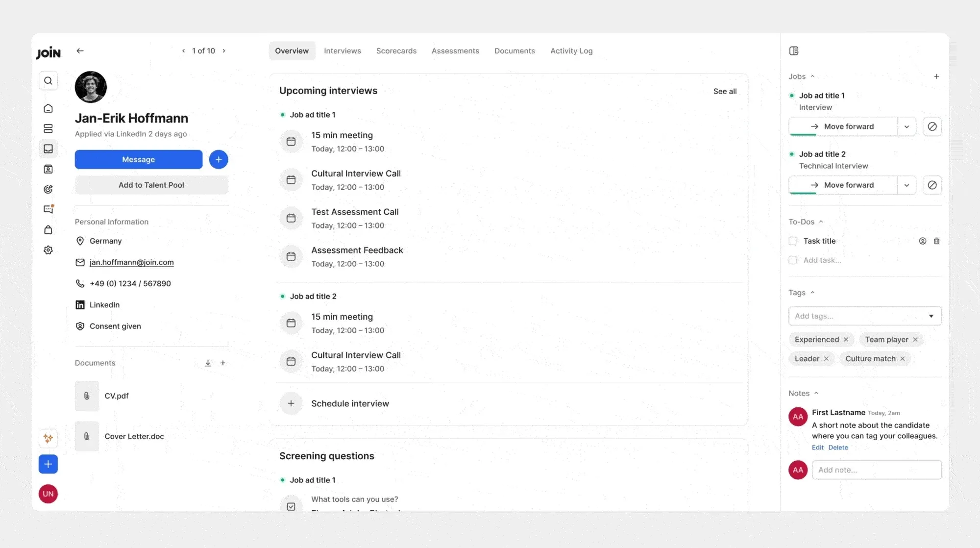Download all documents with the download icon
The height and width of the screenshot is (548, 980).
click(x=208, y=363)
